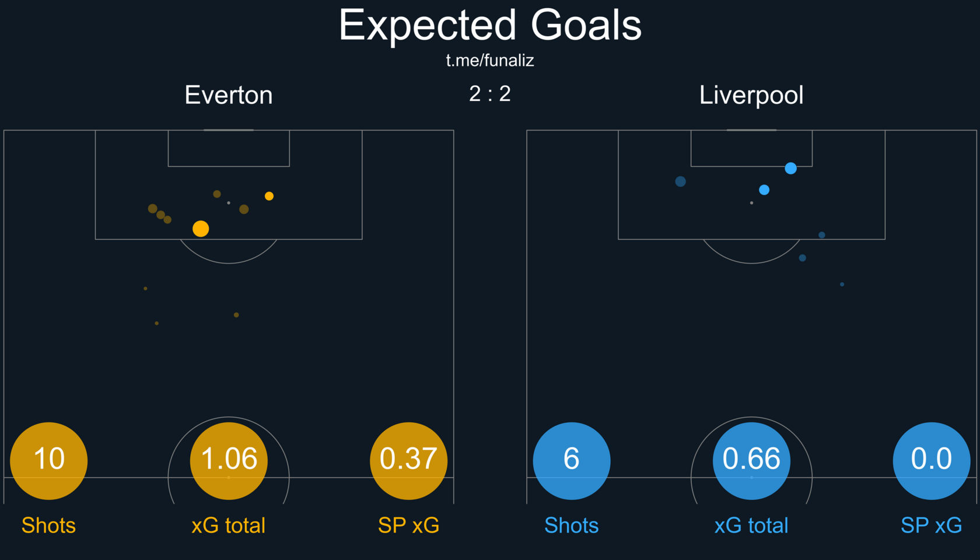Click Liverpool's xG total circle showing 0.66
Screen dimensions: 980x560
point(751,461)
